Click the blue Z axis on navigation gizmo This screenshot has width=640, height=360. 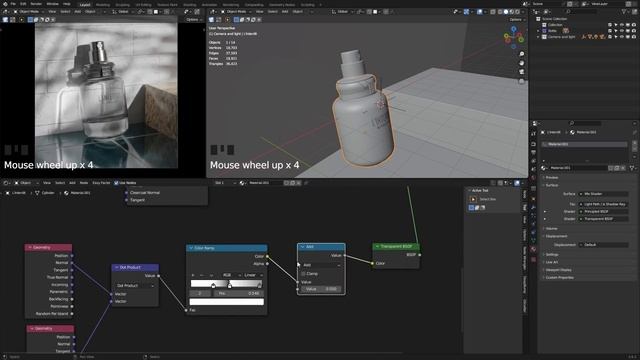coord(513,29)
